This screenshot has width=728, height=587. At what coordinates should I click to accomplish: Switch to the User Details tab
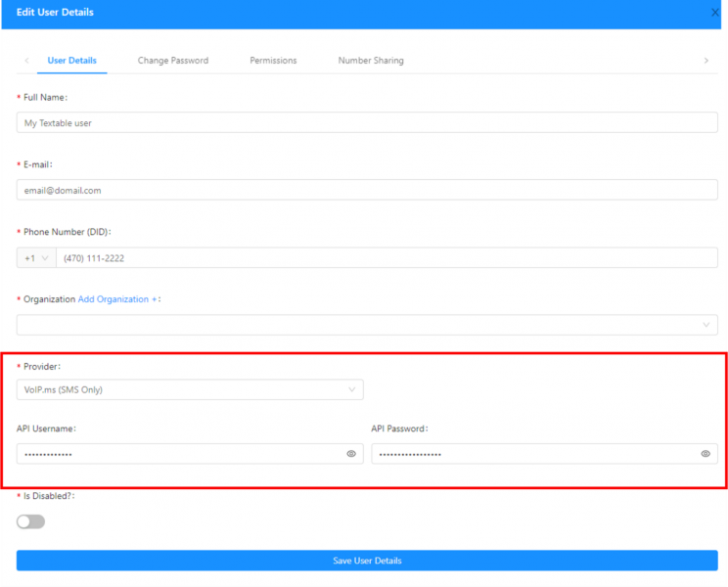[x=72, y=61]
